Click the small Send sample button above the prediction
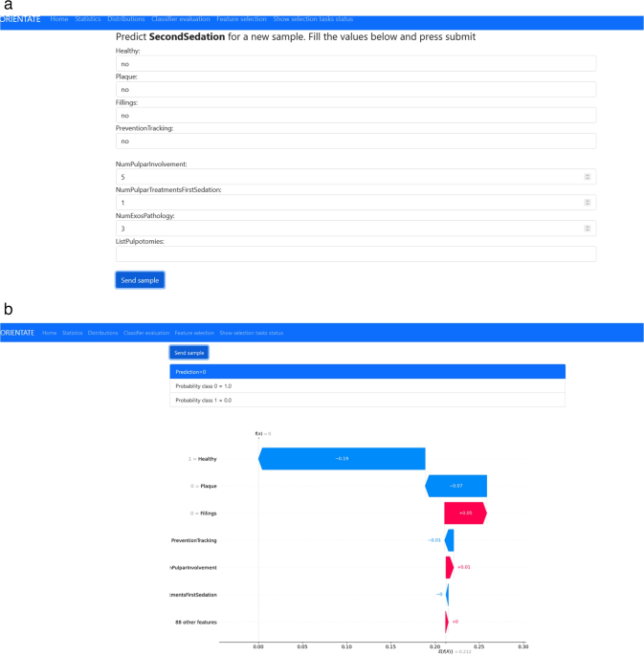Image resolution: width=644 pixels, height=655 pixels. click(x=189, y=353)
